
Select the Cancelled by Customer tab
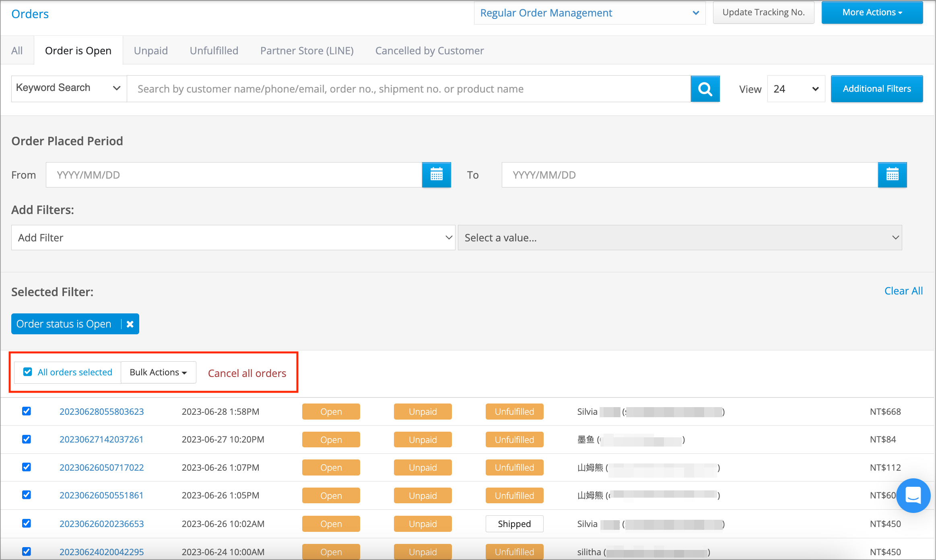coord(429,50)
